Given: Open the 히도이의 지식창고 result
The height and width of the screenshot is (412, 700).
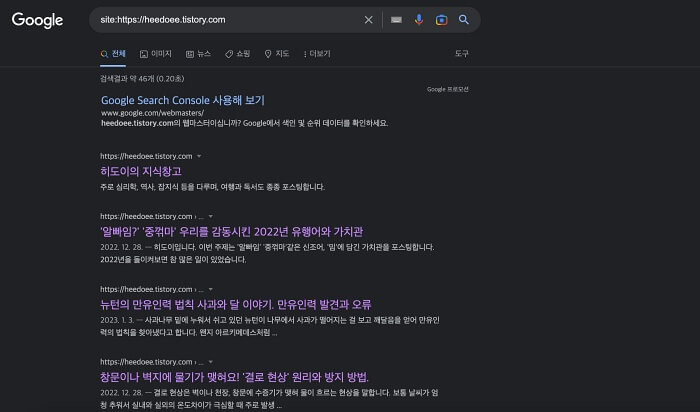Looking at the screenshot, I should (141, 171).
